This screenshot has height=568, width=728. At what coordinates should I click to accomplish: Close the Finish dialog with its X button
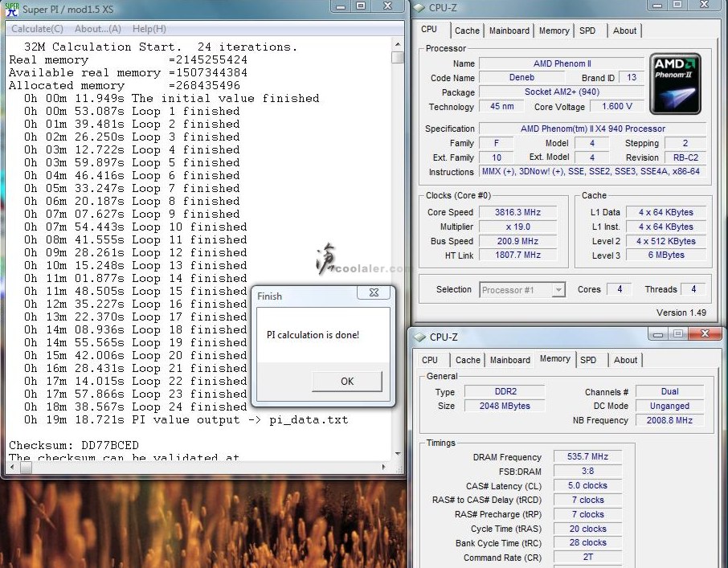374,292
